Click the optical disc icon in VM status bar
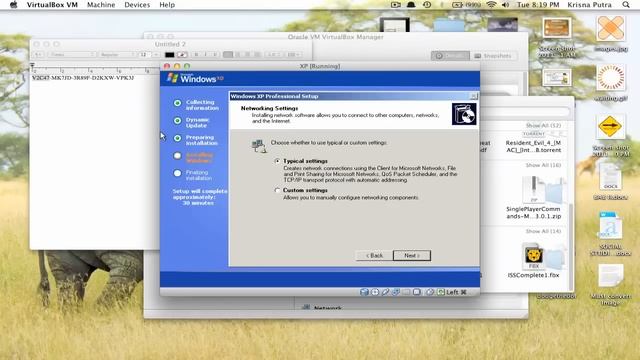Viewport: 640px width, 360px height. tap(375, 292)
